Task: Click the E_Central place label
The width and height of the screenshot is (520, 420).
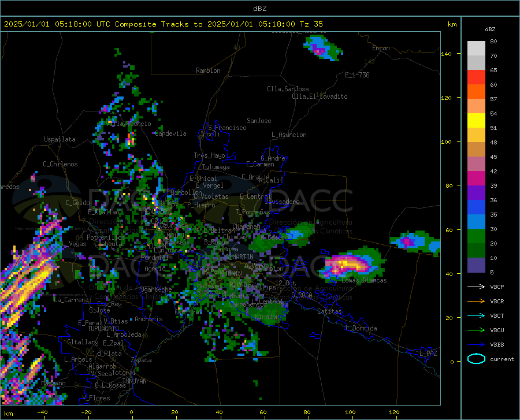Action: pos(255,196)
